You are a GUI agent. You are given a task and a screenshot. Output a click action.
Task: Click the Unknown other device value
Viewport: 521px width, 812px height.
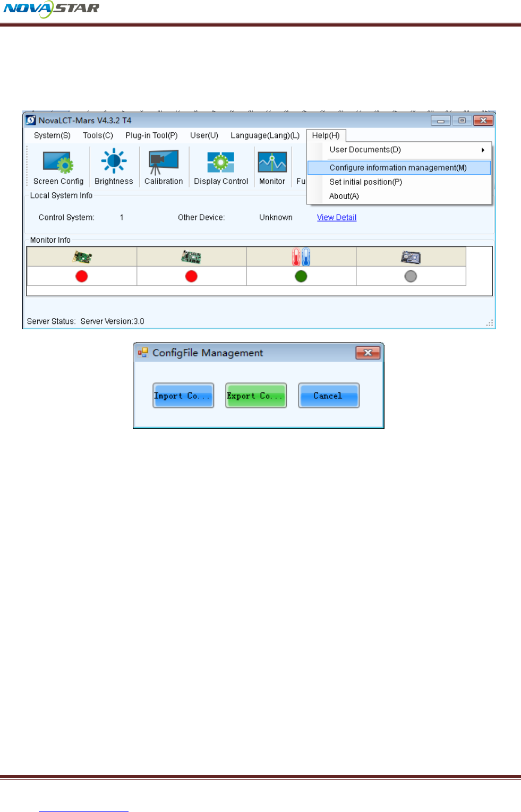[276, 217]
